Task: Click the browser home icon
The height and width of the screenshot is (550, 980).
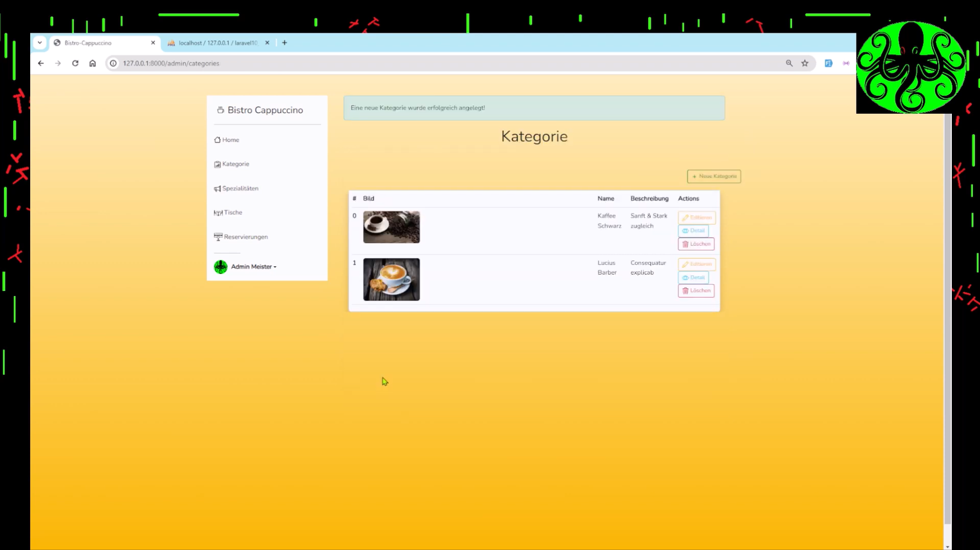Action: [x=93, y=64]
